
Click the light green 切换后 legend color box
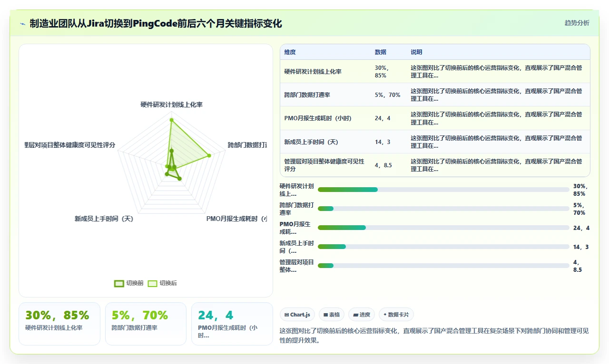(x=152, y=283)
